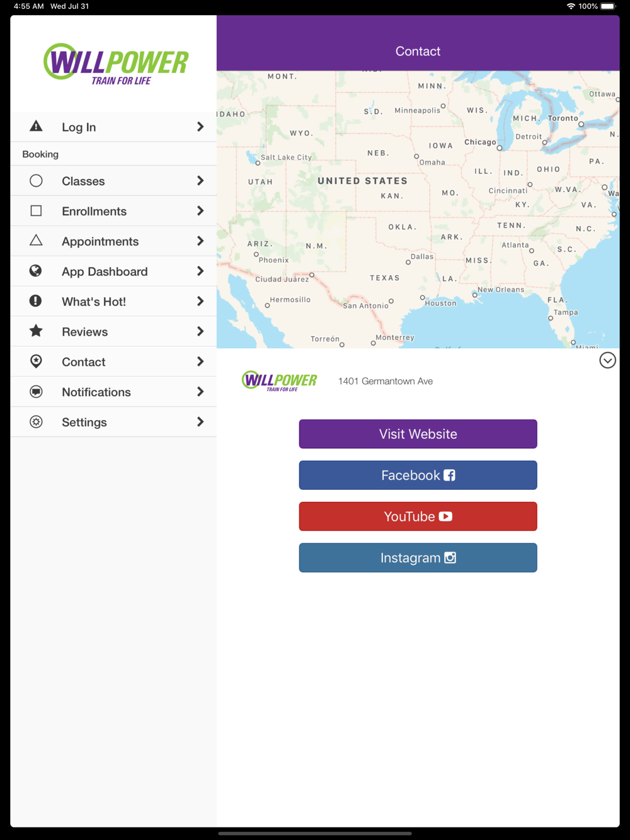
Task: Tap San Antonio on the map
Action: pyautogui.click(x=365, y=305)
